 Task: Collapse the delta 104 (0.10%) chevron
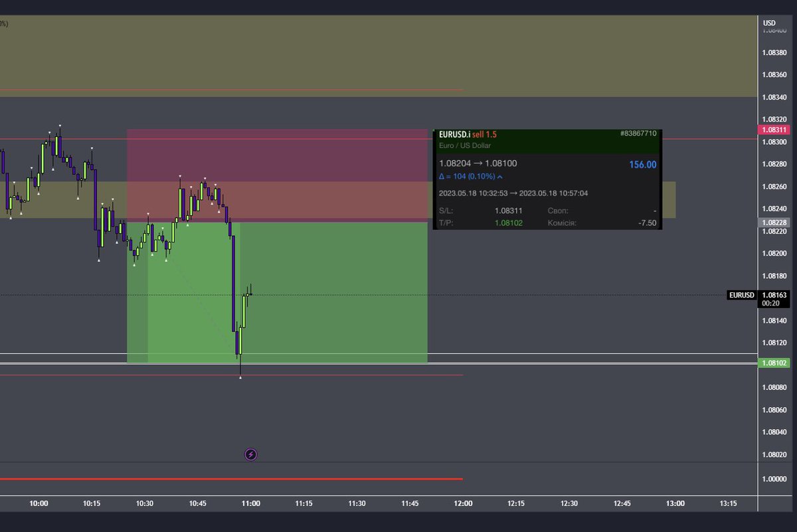499,177
